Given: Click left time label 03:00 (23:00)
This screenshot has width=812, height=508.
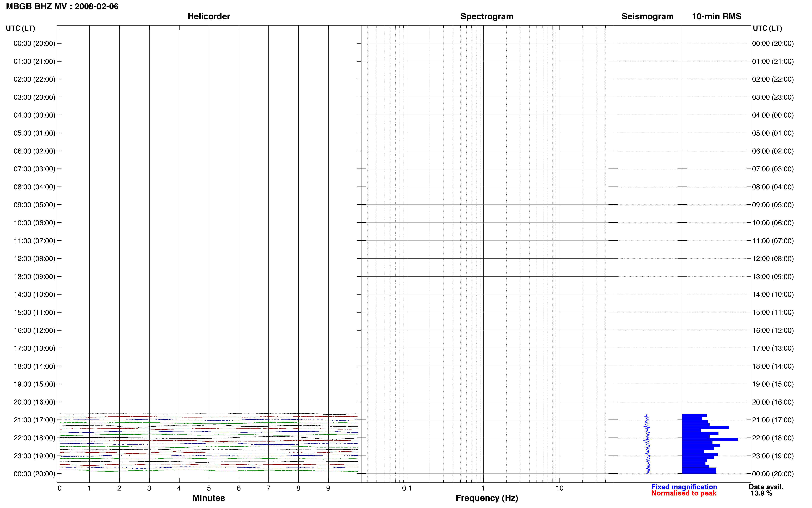Looking at the screenshot, I should (x=34, y=97).
